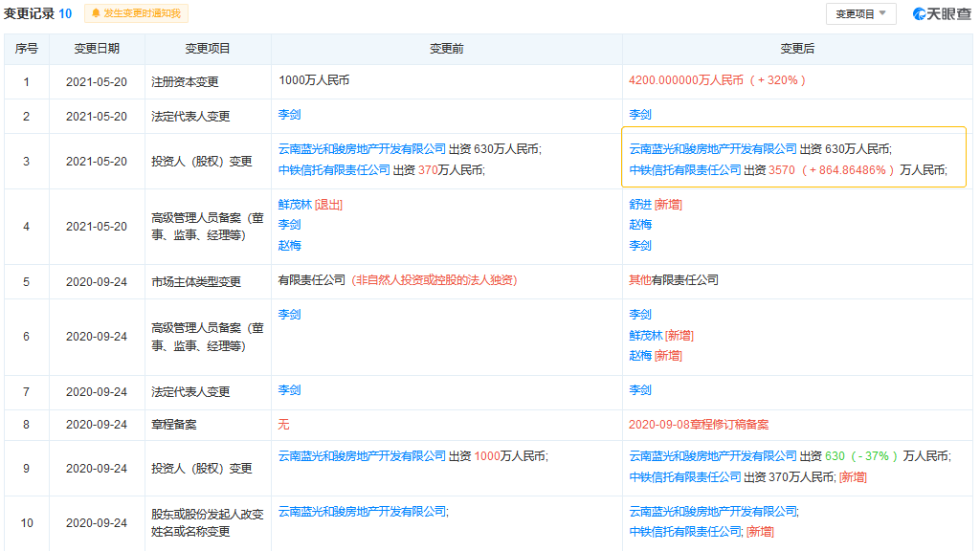Select 股东或股份发起人改变姓名或名称变更 in row 10
980x551 pixels.
click(208, 523)
